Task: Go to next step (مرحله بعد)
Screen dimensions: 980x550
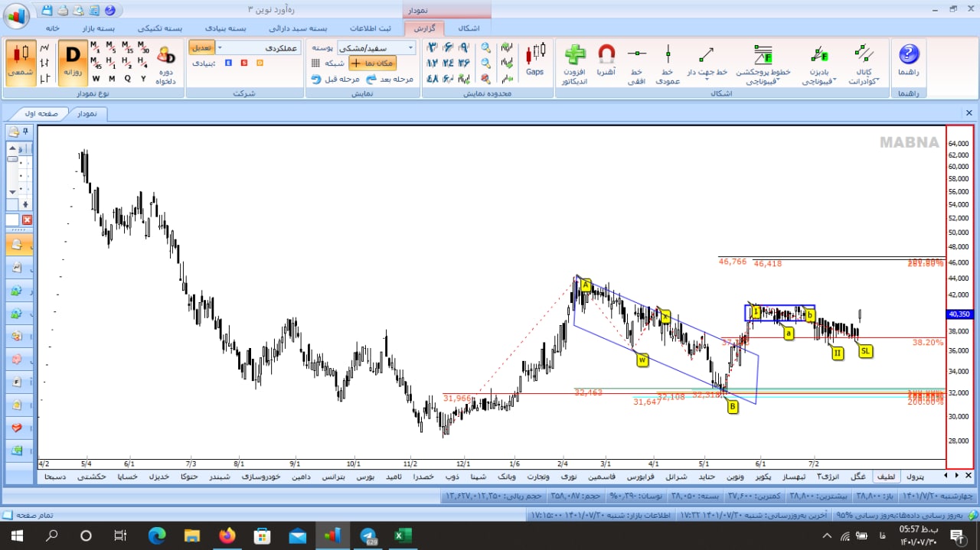Action: pos(389,79)
